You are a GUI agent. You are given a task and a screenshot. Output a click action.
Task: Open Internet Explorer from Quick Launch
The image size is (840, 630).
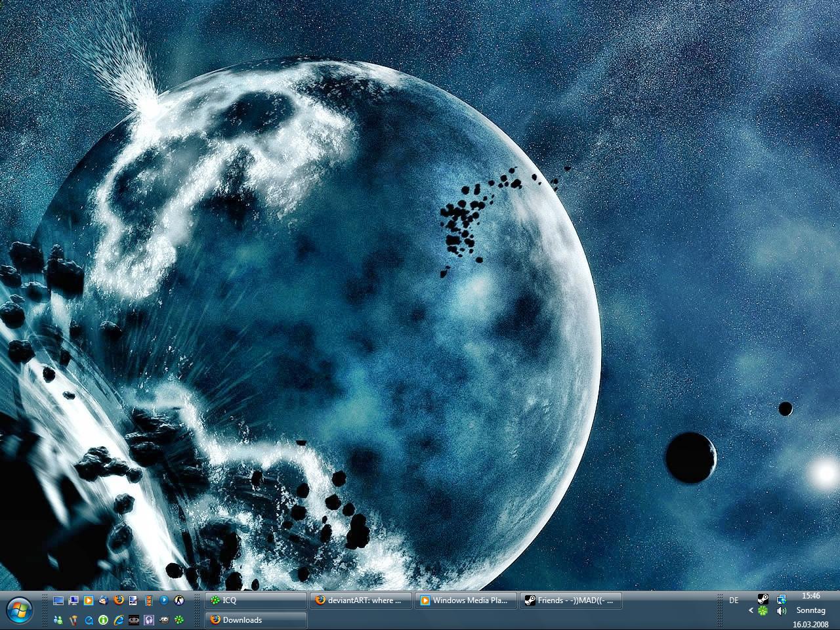coord(119,620)
